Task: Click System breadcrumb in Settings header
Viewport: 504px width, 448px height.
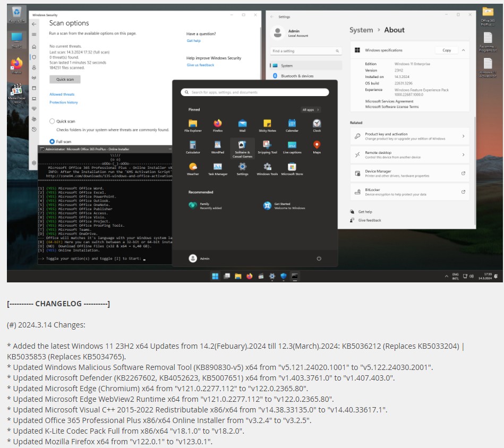Action: [x=361, y=30]
